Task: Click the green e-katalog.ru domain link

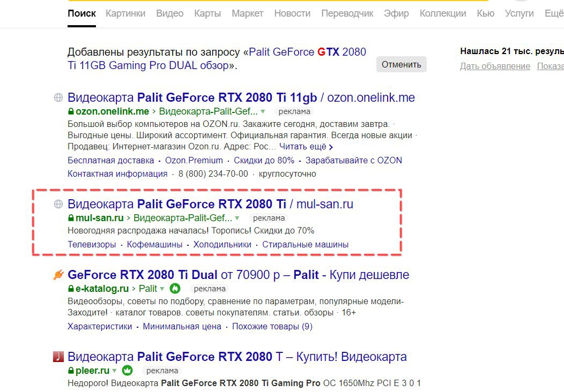Action: point(102,289)
